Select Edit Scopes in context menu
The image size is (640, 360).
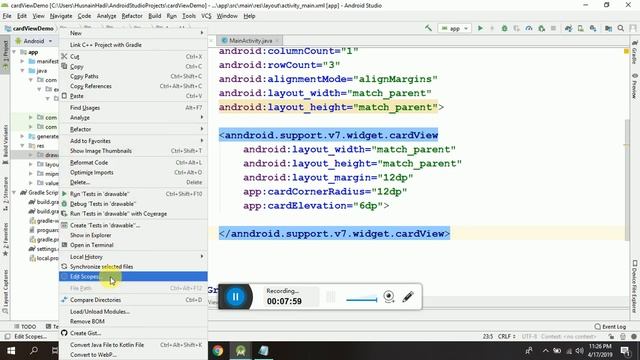pos(133,276)
